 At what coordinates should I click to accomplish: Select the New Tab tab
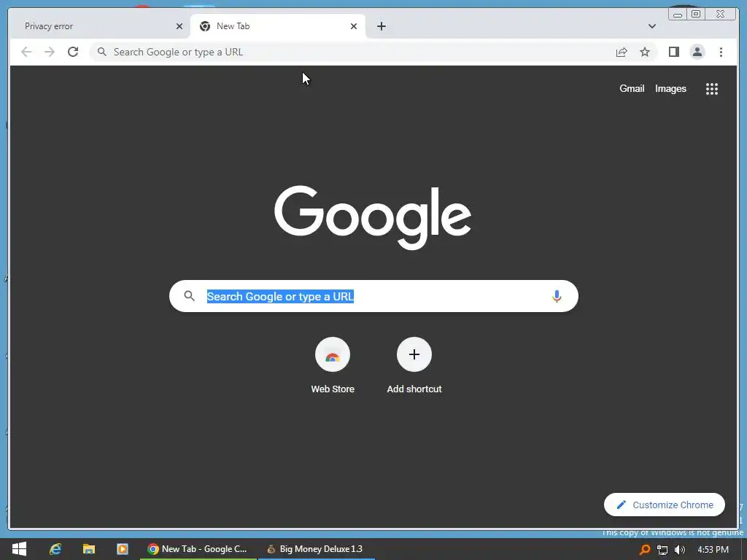click(278, 26)
